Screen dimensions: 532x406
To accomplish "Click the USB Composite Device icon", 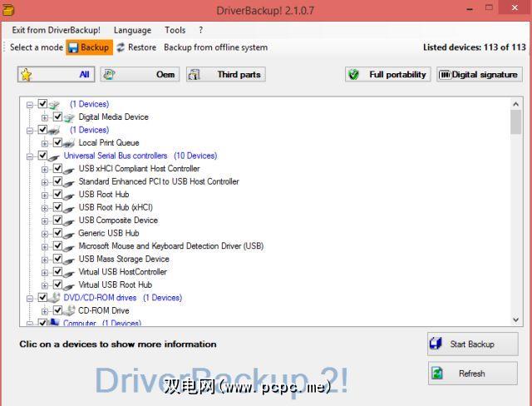I will tap(69, 221).
